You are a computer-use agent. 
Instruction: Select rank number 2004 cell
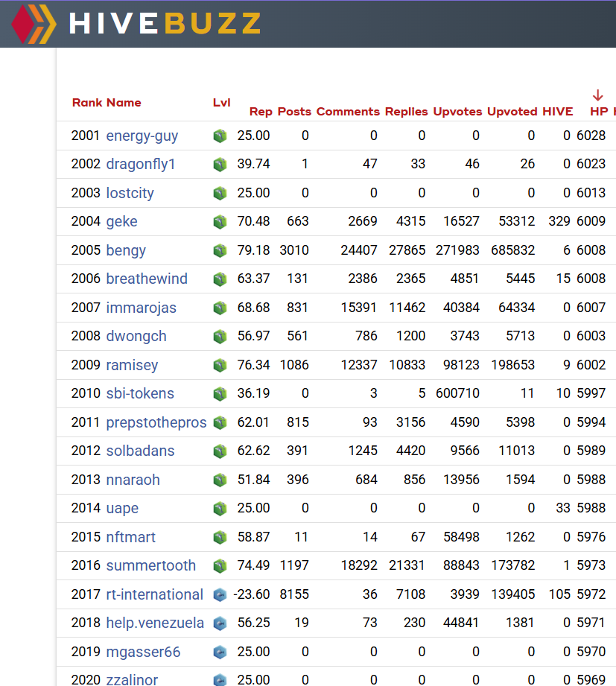tap(86, 221)
